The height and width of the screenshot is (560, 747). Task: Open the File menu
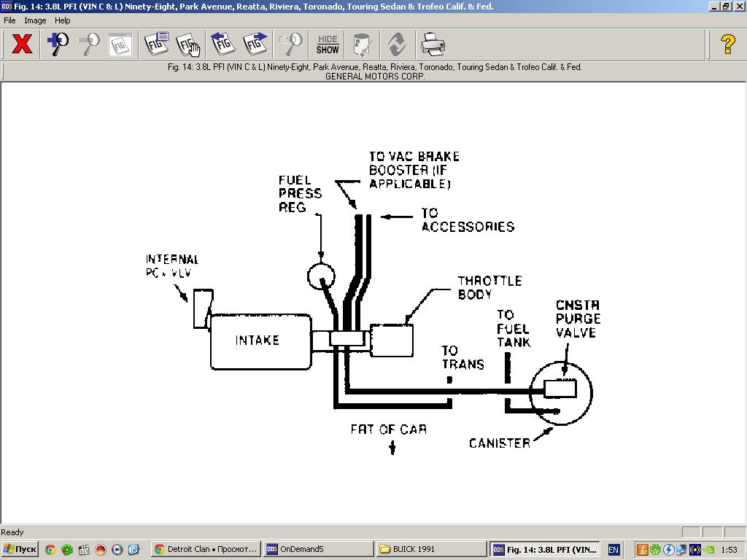click(9, 20)
